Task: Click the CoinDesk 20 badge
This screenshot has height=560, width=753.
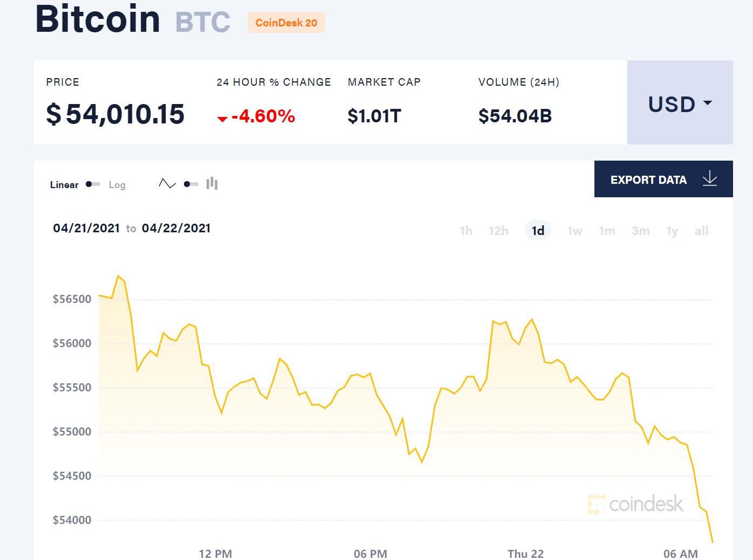Action: coord(286,23)
